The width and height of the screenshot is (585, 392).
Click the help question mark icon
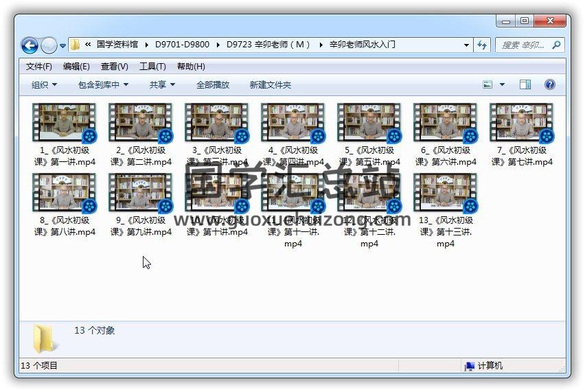(549, 84)
